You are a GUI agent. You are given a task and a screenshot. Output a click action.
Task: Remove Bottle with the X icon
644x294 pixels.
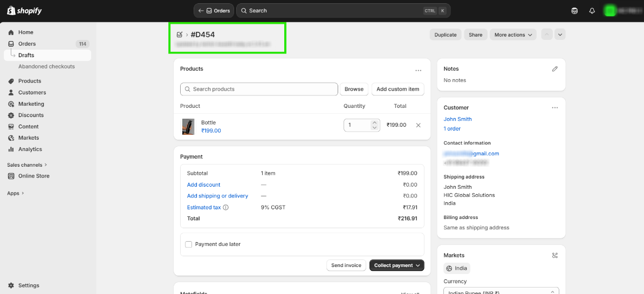pos(418,125)
